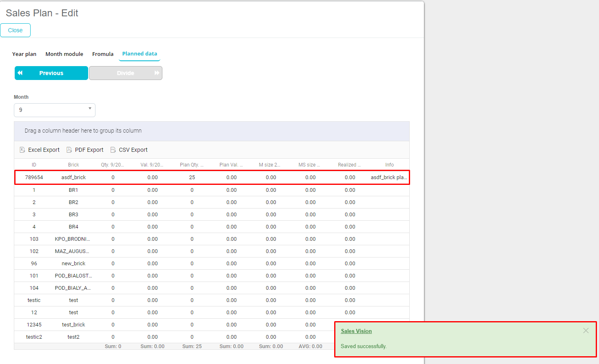
Task: Dismiss the Saved successfully notification
Action: tap(586, 331)
